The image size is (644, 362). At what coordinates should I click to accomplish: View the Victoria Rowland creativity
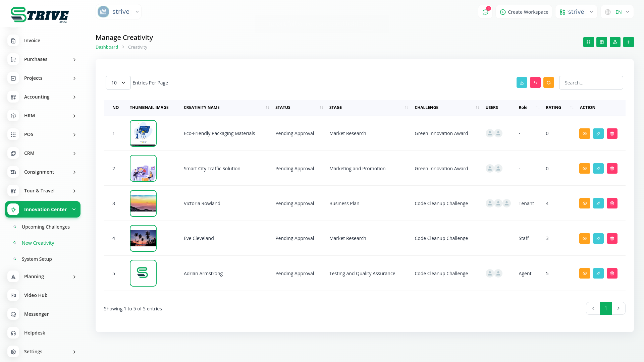coord(584,203)
